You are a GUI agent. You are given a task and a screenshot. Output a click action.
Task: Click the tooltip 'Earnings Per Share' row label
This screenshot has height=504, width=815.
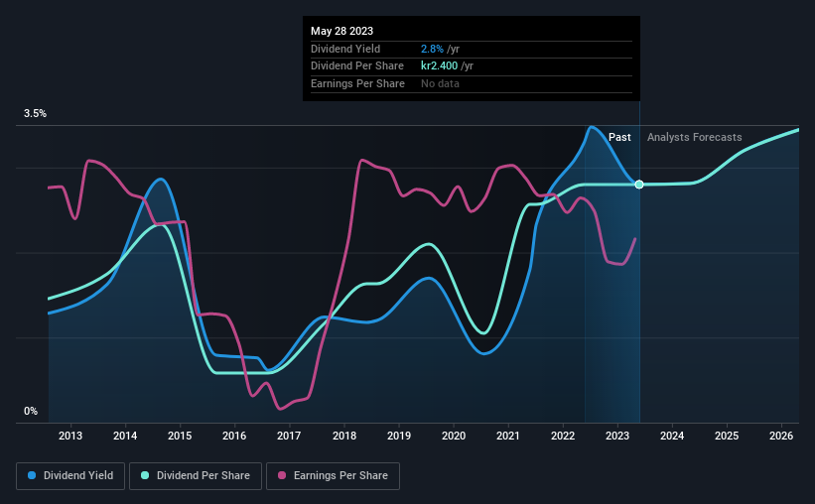click(x=357, y=83)
